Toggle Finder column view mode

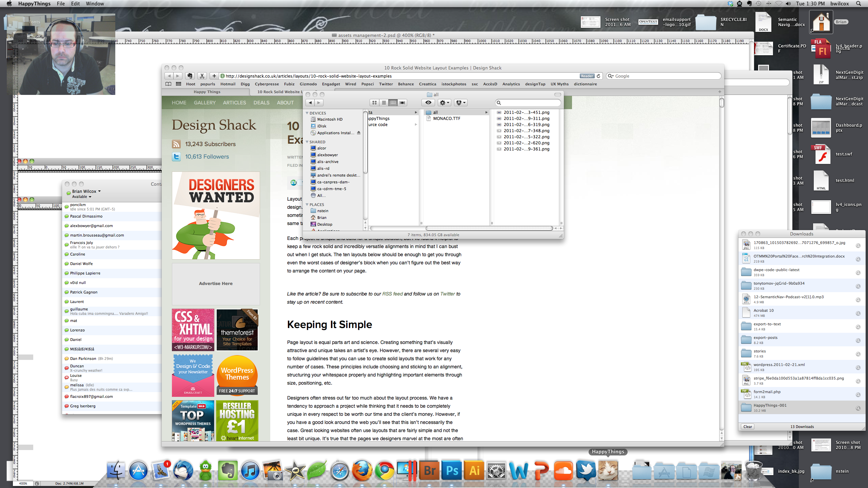click(393, 103)
